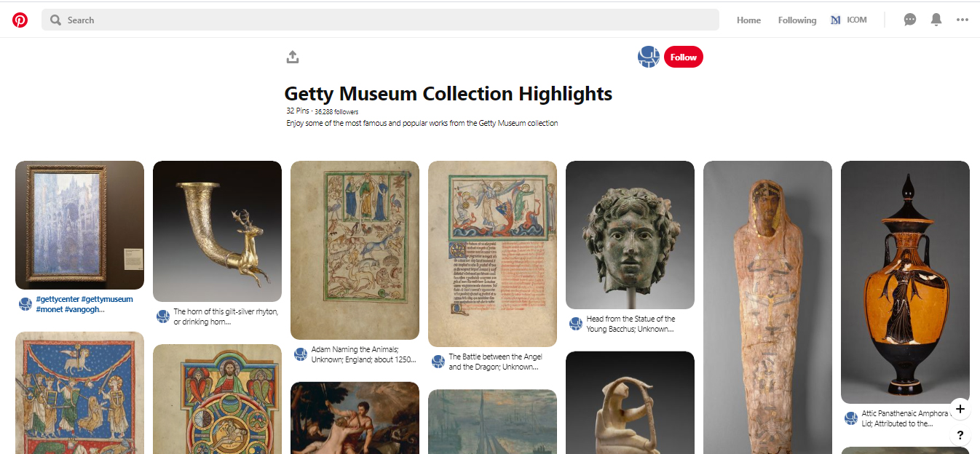Click the plus add button
Image resolution: width=980 pixels, height=454 pixels.
960,409
